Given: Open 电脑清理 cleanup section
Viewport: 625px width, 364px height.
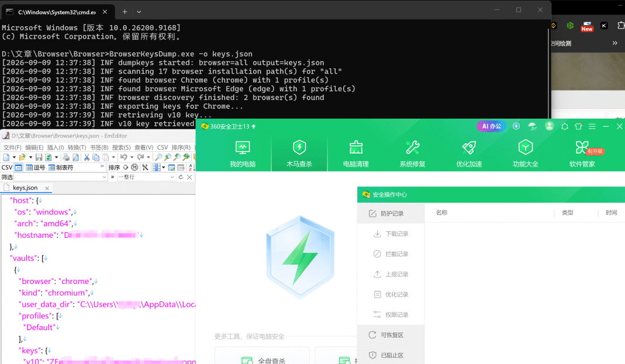Looking at the screenshot, I should [355, 153].
